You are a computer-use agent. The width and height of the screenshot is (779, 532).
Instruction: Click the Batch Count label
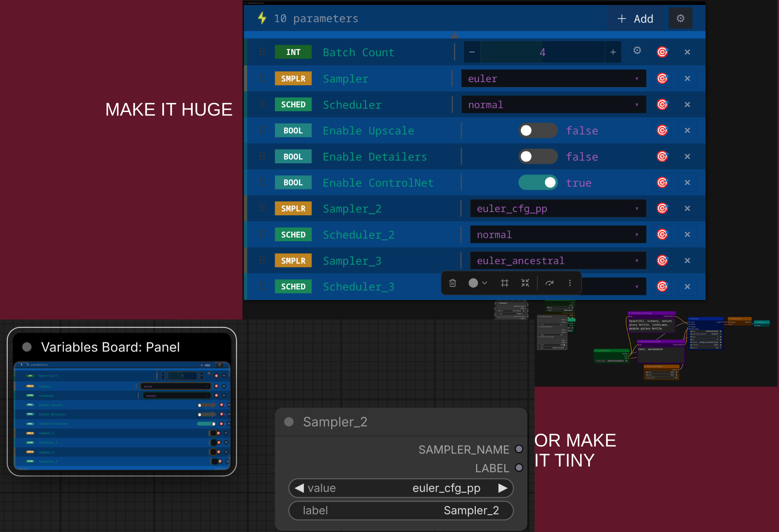coord(358,52)
